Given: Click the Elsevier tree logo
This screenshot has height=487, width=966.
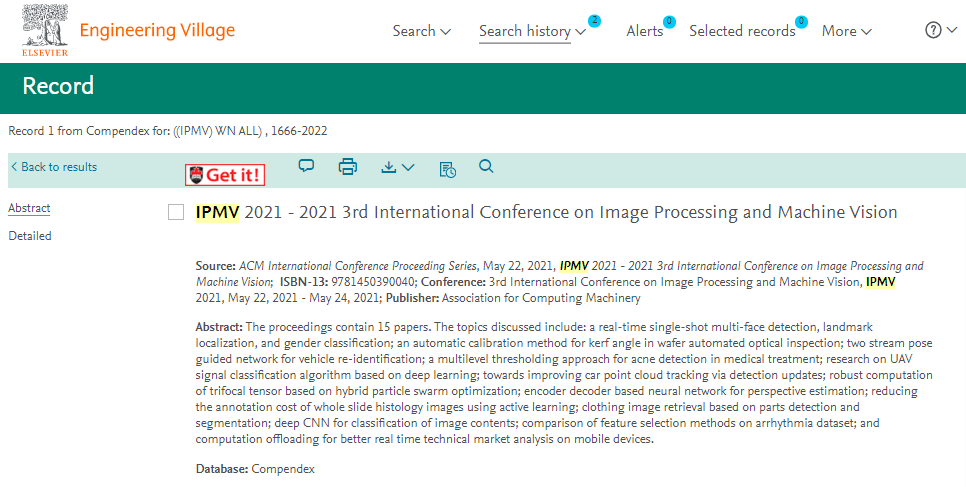Looking at the screenshot, I should click(x=45, y=30).
